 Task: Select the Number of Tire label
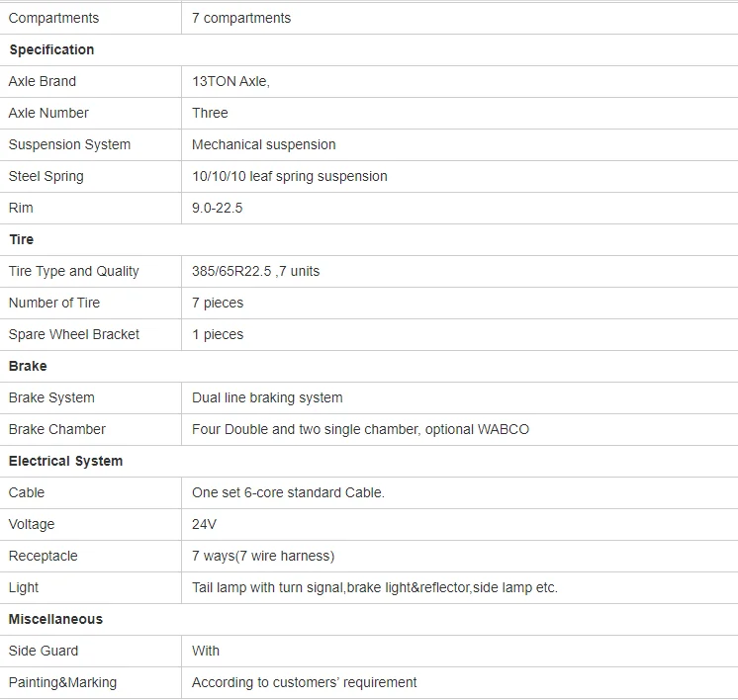[x=54, y=303]
